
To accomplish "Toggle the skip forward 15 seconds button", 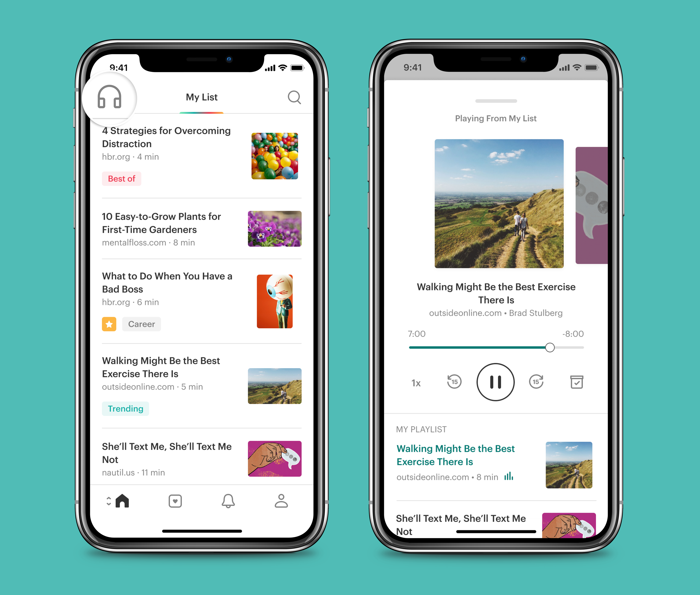I will (x=535, y=381).
